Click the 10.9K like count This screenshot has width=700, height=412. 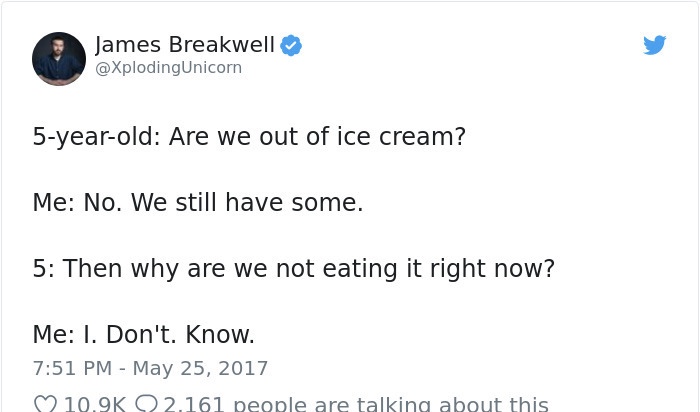pyautogui.click(x=95, y=404)
